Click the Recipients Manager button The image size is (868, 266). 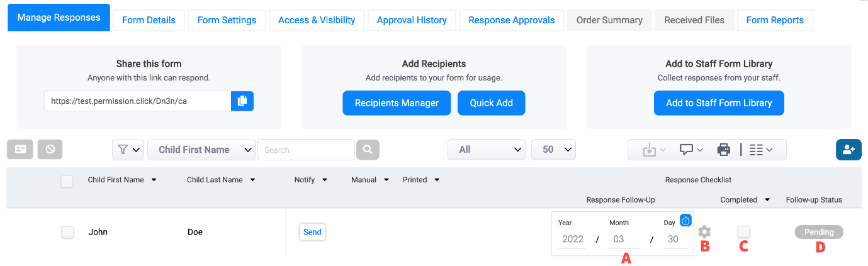tap(397, 103)
